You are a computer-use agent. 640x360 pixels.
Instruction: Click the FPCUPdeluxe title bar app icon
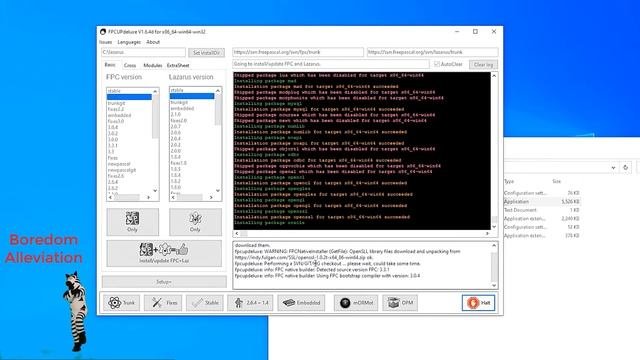(x=103, y=31)
